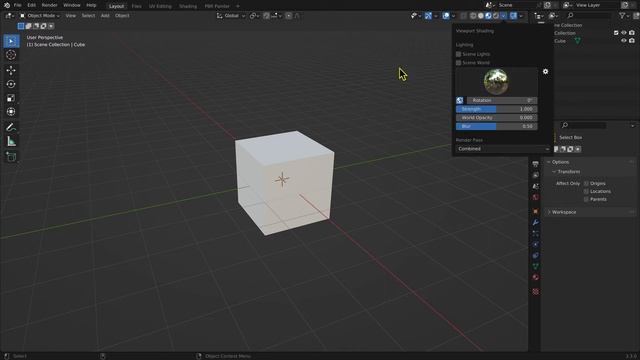Open the viewport Object menu

pos(122,16)
